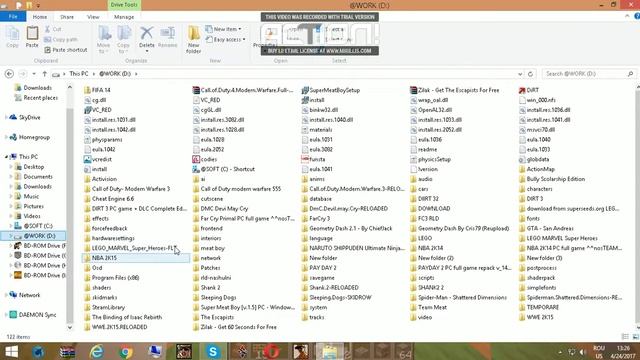This screenshot has height=360, width=640.
Task: Expand the Homegroup tree node
Action: [x=6, y=137]
